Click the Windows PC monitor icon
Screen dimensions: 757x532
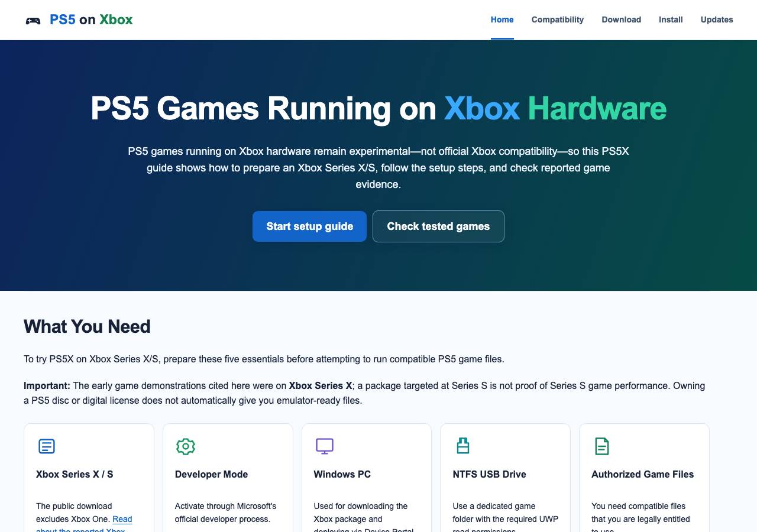pos(325,446)
